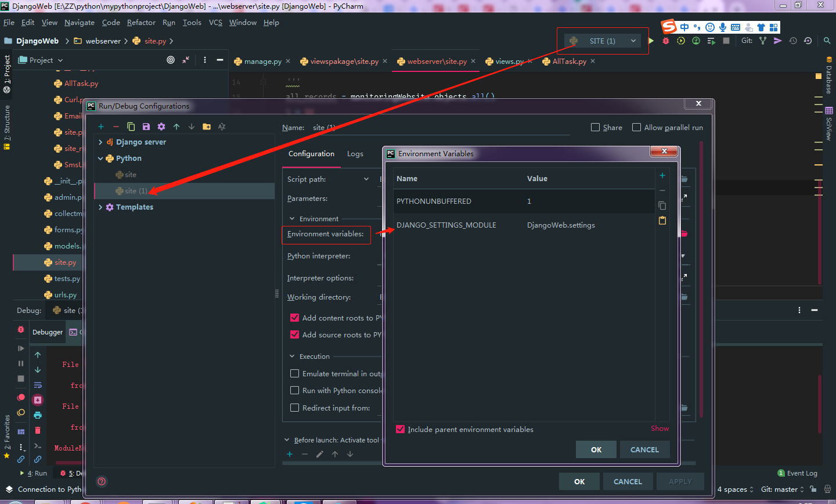Collapse the Python configurations node
Screen dimensions: 836x504
pos(100,158)
